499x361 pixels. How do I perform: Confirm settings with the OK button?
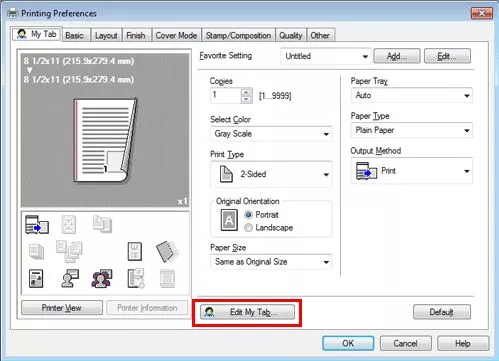[348, 343]
